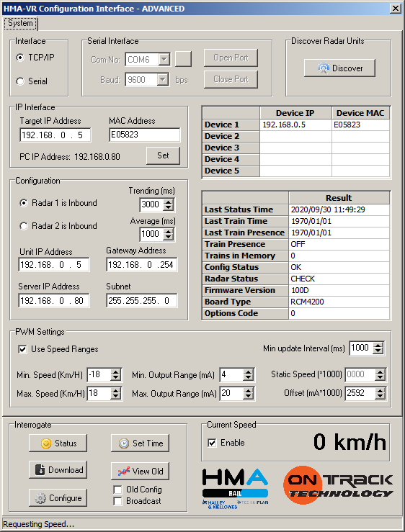Click the Device MAC column header
The height and width of the screenshot is (532, 405).
[360, 113]
